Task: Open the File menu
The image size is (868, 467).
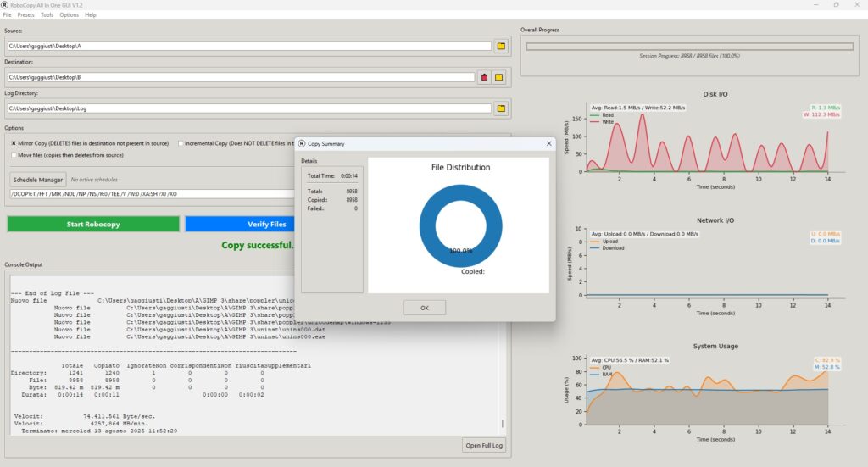Action: [8, 15]
